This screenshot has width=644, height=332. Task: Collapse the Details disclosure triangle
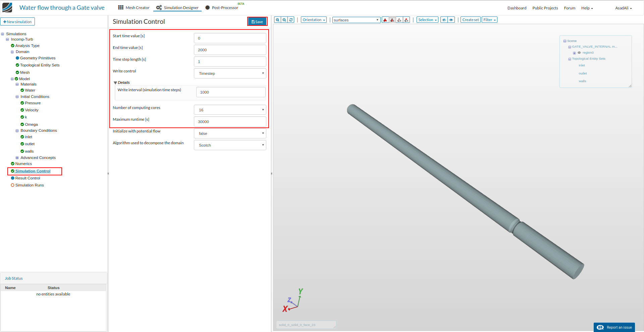(x=115, y=82)
